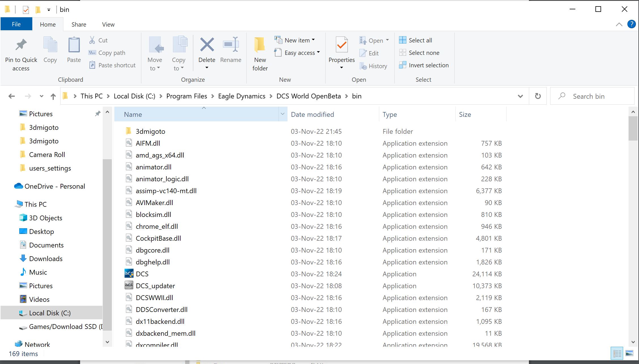639x364 pixels.
Task: Expand the Properties dropdown arrow
Action: [342, 68]
